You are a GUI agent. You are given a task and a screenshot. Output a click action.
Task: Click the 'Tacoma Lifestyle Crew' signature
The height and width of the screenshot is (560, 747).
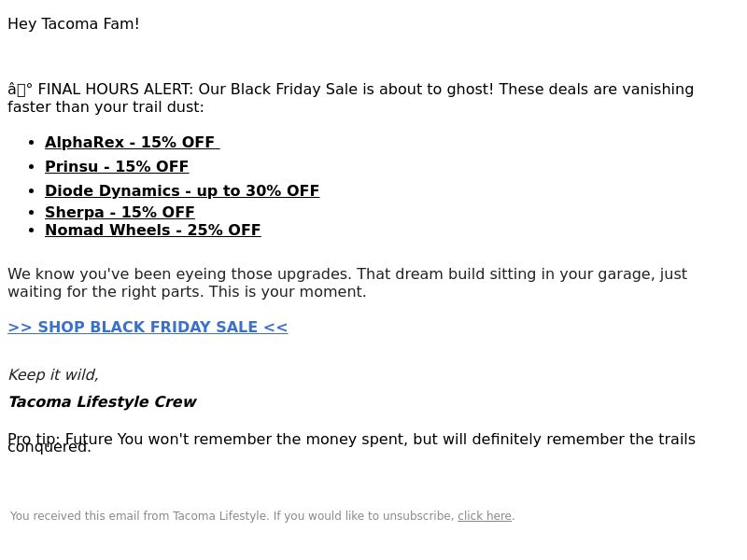tap(102, 402)
